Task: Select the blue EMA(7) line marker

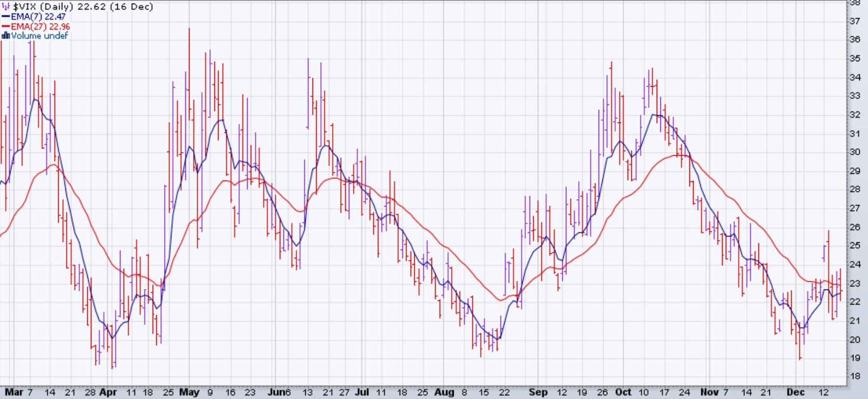Action: point(6,17)
